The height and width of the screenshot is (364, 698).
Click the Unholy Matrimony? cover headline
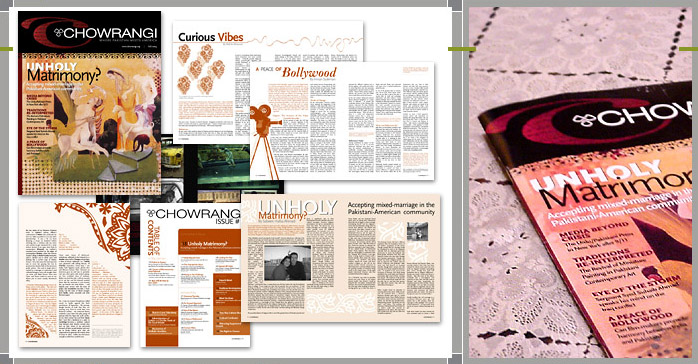(x=61, y=73)
